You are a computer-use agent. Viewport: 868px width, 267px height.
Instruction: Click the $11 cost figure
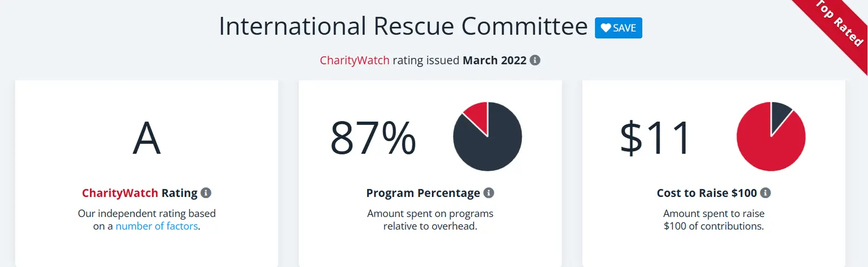(x=656, y=138)
